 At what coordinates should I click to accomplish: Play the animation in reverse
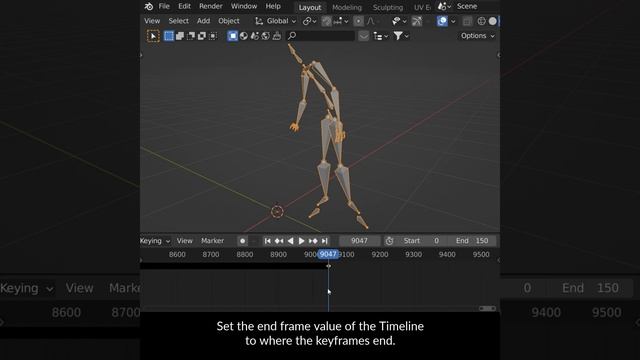pyautogui.click(x=290, y=241)
